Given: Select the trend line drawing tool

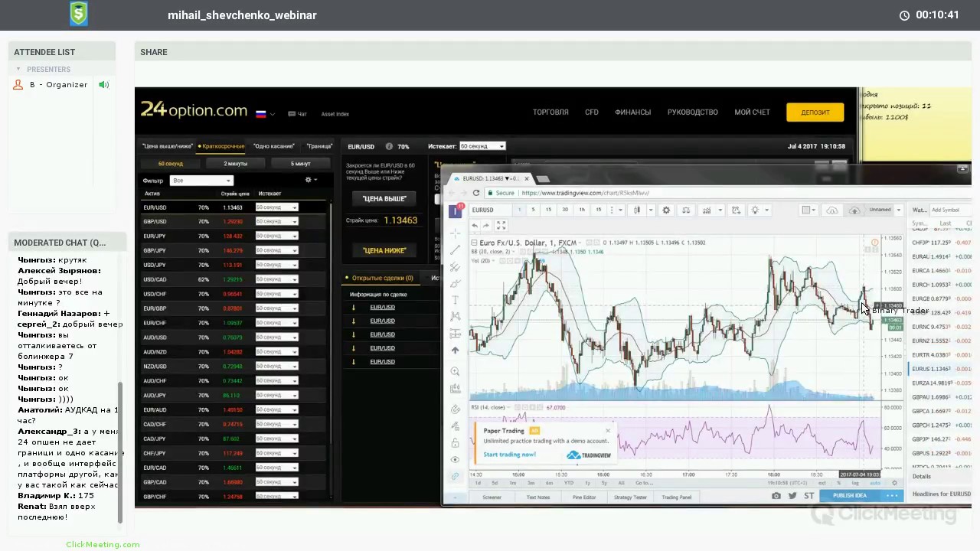Looking at the screenshot, I should click(x=456, y=249).
